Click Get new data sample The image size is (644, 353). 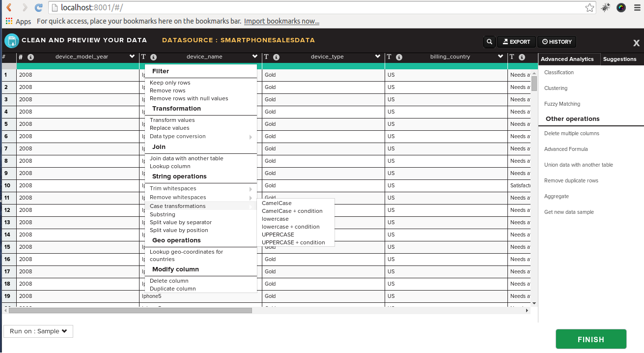pyautogui.click(x=569, y=212)
